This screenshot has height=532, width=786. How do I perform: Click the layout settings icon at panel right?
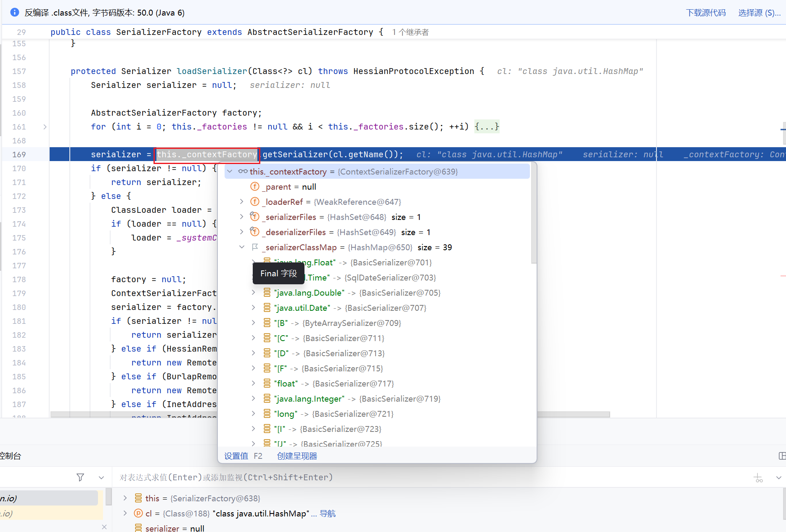click(782, 456)
